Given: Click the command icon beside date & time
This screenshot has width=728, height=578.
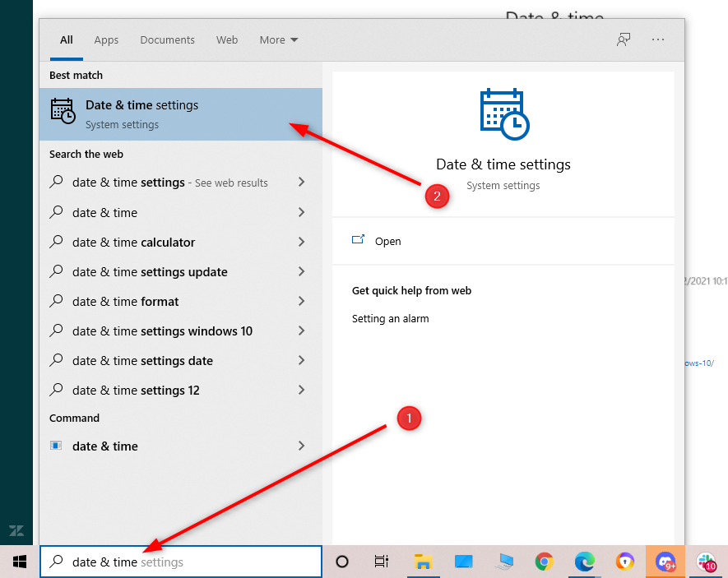Looking at the screenshot, I should (56, 446).
